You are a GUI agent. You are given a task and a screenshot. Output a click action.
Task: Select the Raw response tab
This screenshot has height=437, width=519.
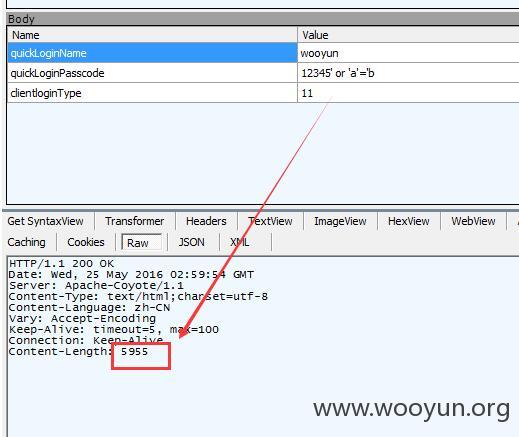point(141,243)
